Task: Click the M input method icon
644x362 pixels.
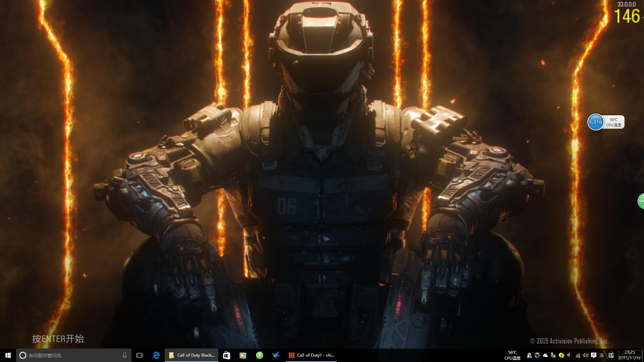Action: coord(611,355)
